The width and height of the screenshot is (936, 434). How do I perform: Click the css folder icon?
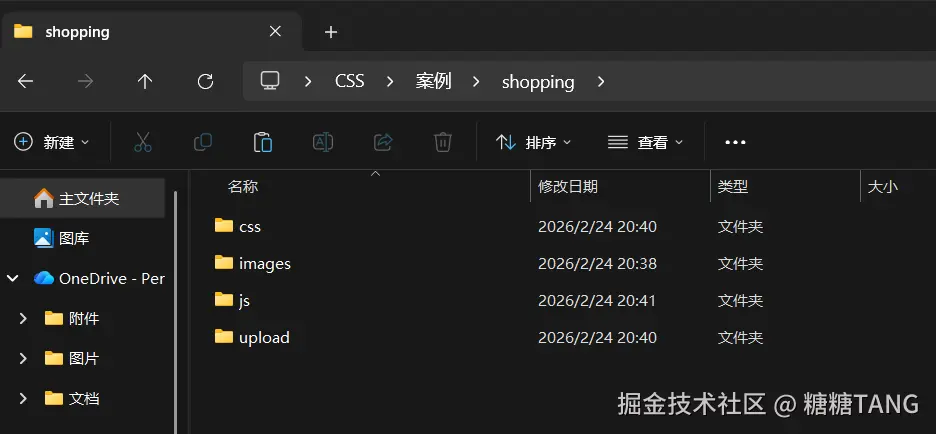click(224, 225)
